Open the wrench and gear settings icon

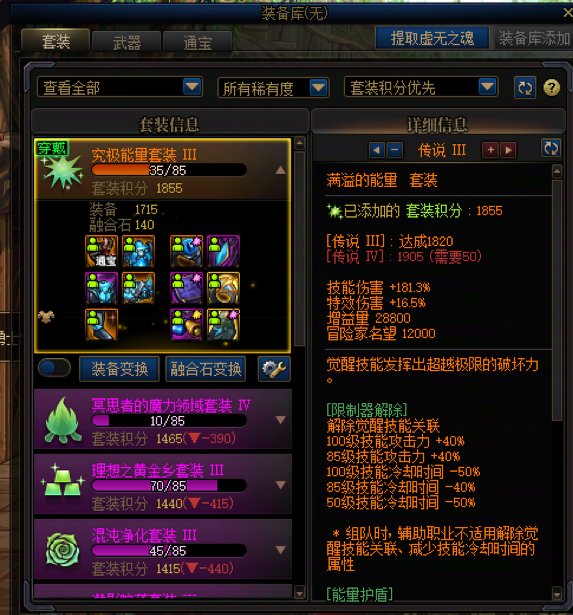[x=274, y=369]
